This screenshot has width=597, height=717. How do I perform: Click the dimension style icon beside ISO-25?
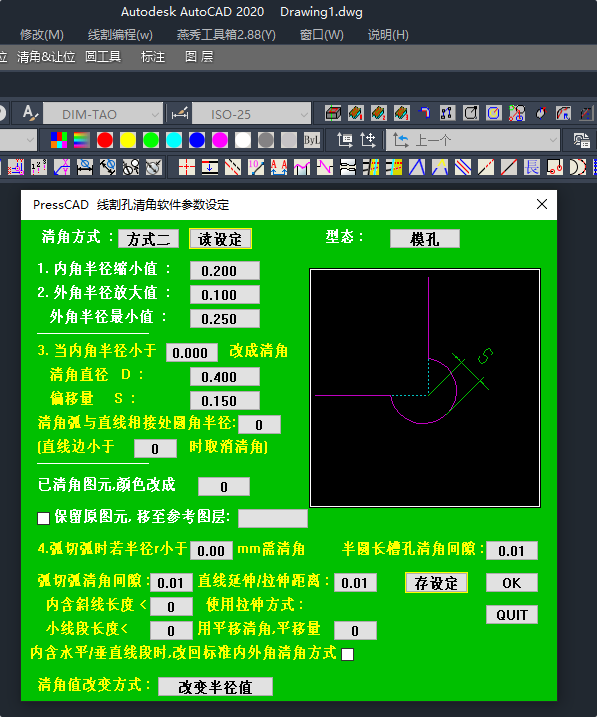(180, 113)
